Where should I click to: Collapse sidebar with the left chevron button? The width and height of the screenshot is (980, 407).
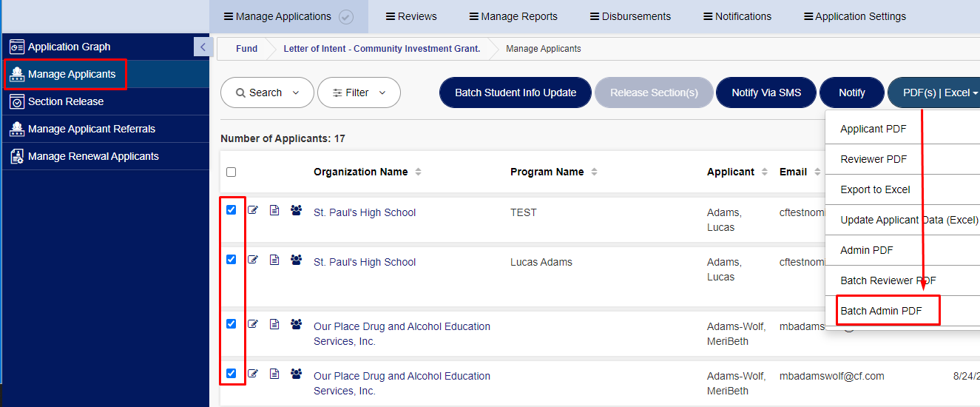coord(203,47)
